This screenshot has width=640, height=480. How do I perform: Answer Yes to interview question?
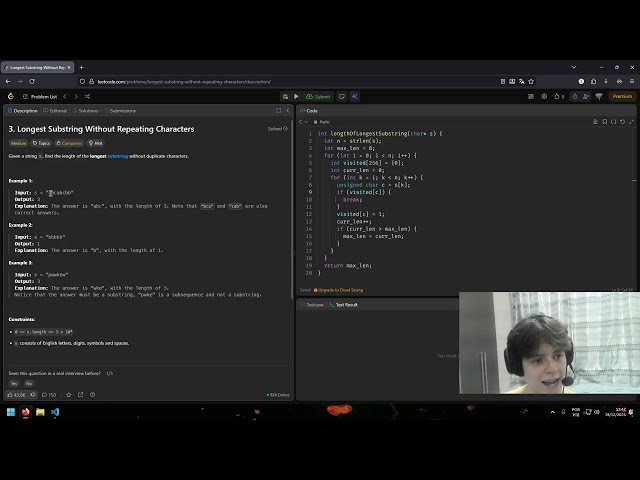(x=14, y=384)
